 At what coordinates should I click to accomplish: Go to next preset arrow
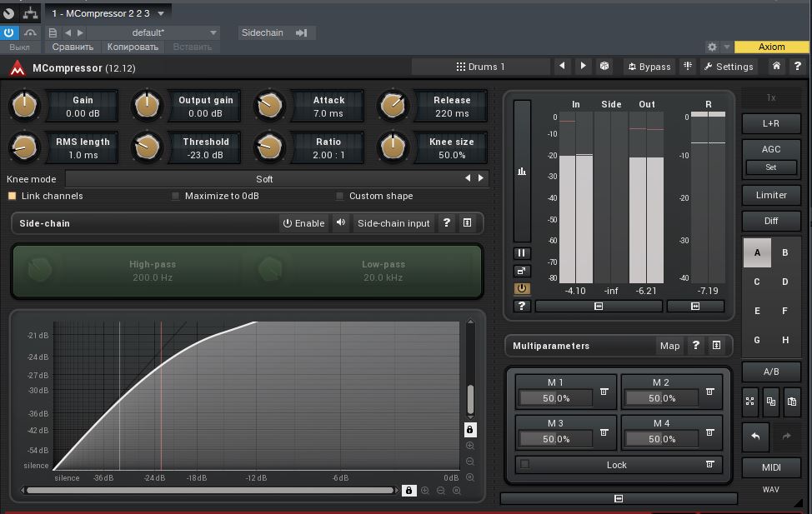(x=583, y=67)
